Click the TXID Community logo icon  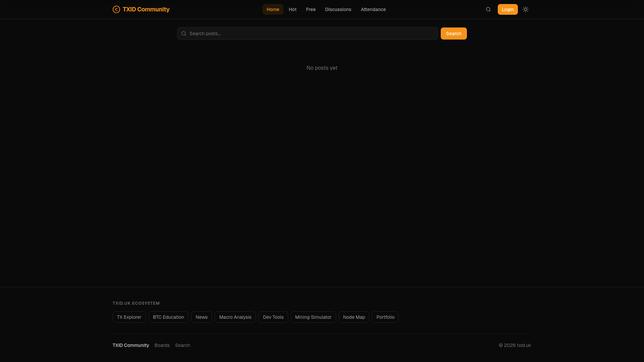coord(116,9)
